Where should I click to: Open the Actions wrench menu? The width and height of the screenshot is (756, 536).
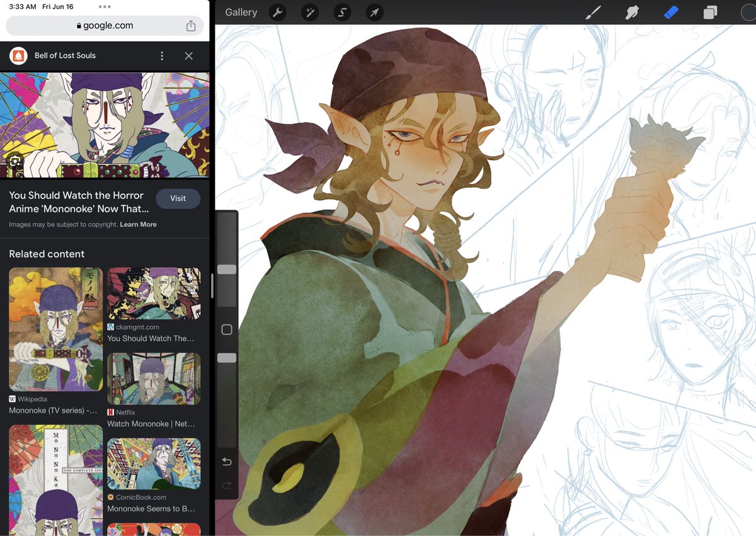[x=277, y=12]
